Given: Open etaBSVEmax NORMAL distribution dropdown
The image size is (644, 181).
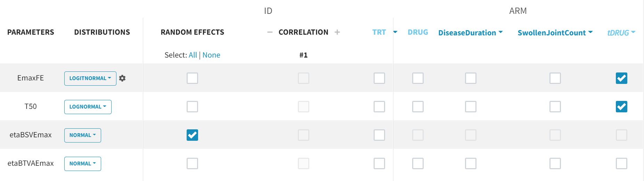Looking at the screenshot, I should click(82, 135).
